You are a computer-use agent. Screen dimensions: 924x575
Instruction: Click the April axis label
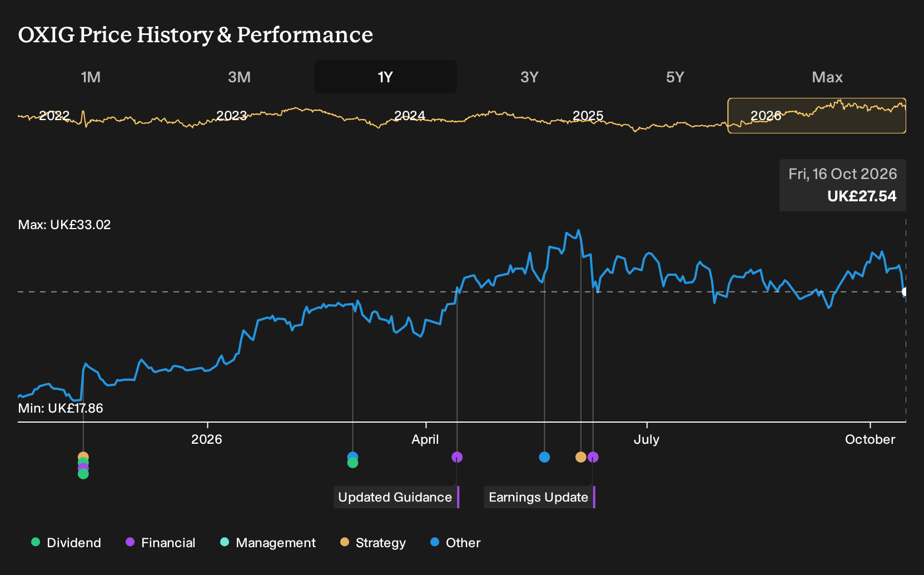pos(425,439)
